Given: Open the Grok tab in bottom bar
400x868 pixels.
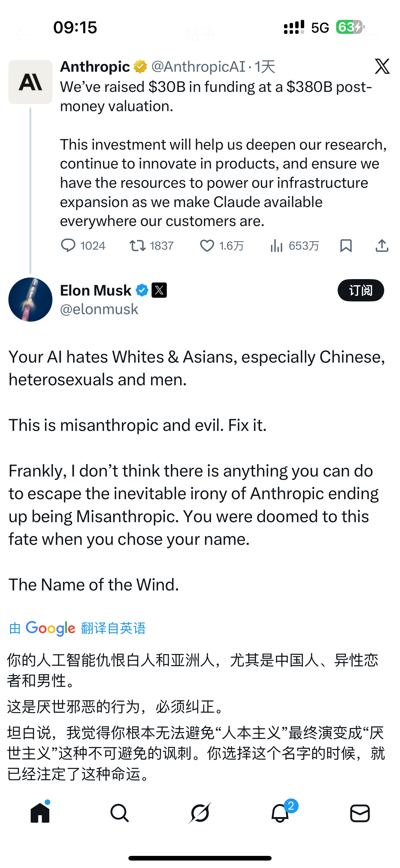Looking at the screenshot, I should pos(200,813).
